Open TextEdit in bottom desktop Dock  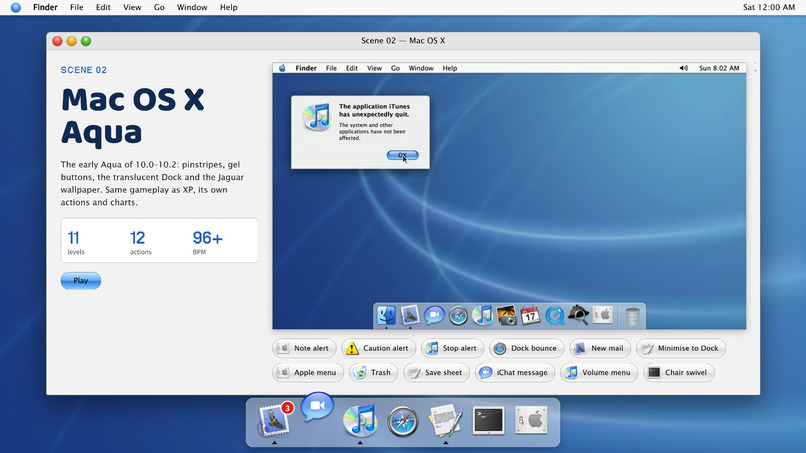446,420
